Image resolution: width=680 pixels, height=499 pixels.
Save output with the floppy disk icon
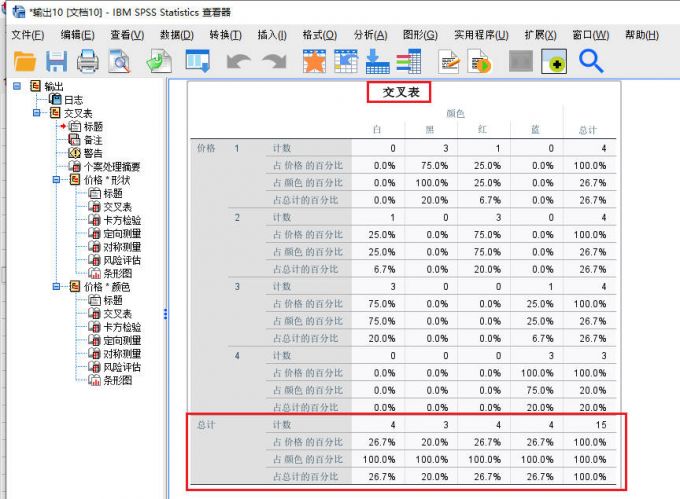coord(56,61)
